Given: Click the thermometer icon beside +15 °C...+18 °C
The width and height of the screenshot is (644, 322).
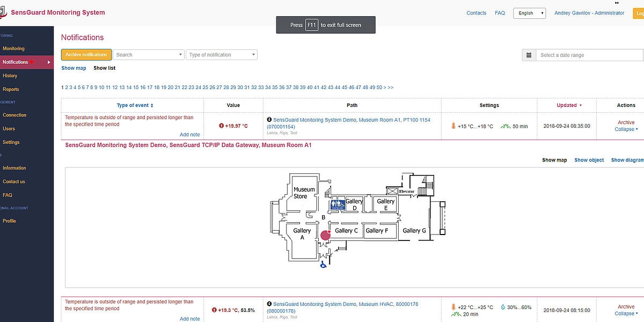Looking at the screenshot, I should 453,127.
